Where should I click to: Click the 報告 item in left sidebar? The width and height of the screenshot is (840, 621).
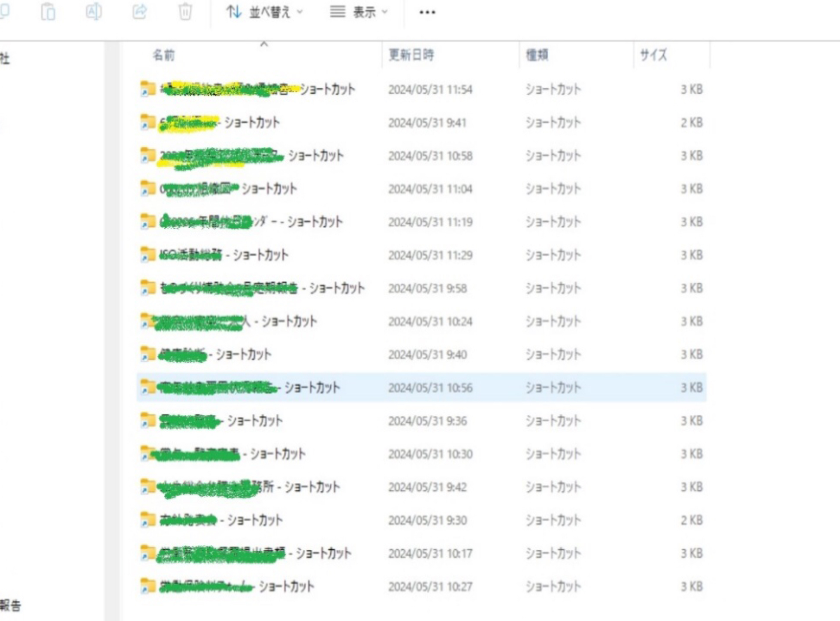(10, 605)
